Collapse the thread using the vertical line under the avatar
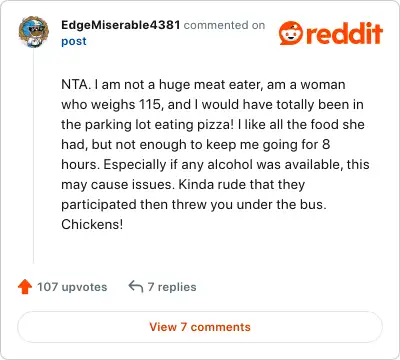Screen dimensions: 400x360 pyautogui.click(x=33, y=155)
